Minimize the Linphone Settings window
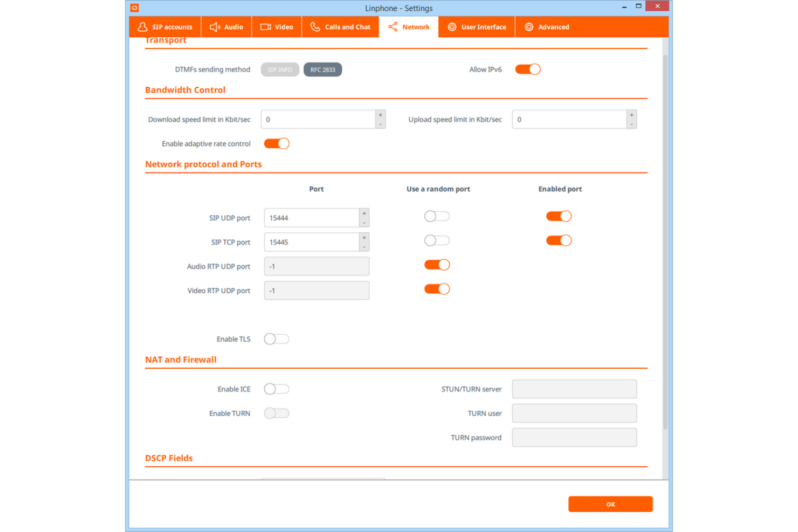 624,7
